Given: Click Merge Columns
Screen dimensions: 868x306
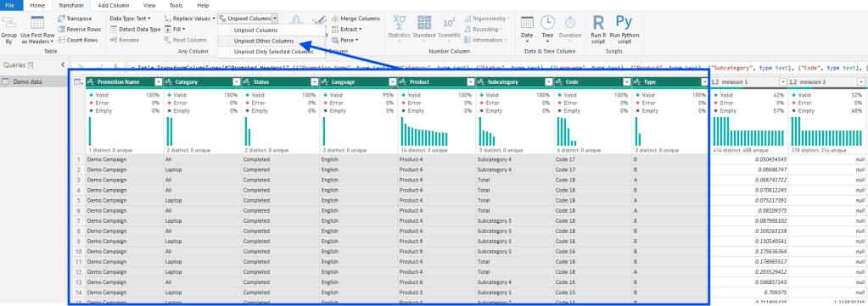Looking at the screenshot, I should 356,19.
